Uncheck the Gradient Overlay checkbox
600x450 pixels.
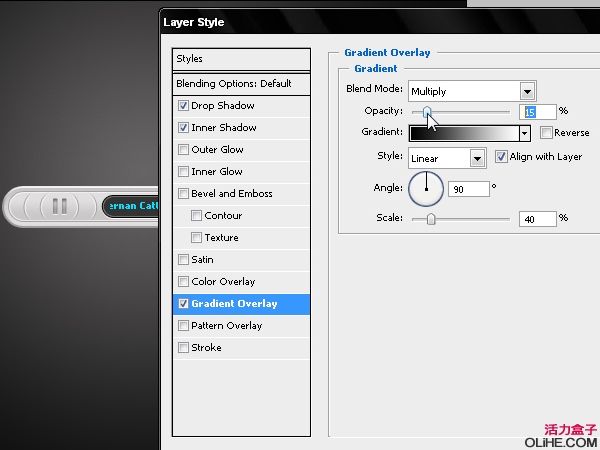(x=183, y=303)
